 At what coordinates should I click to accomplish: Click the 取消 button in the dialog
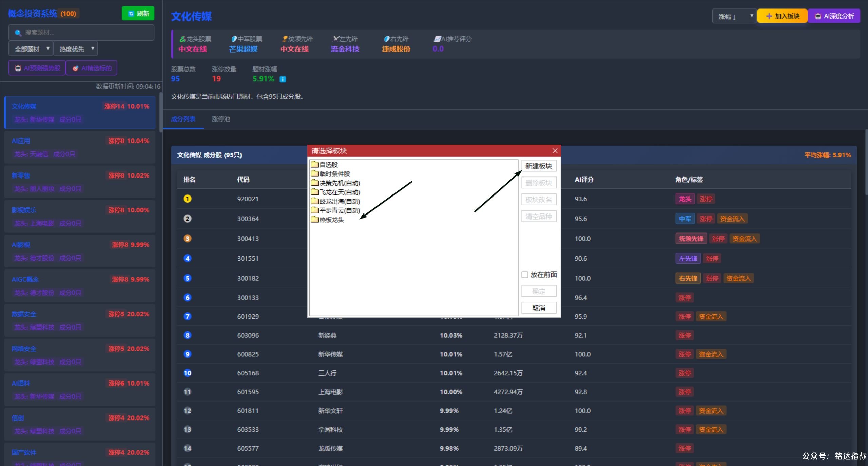coord(539,308)
